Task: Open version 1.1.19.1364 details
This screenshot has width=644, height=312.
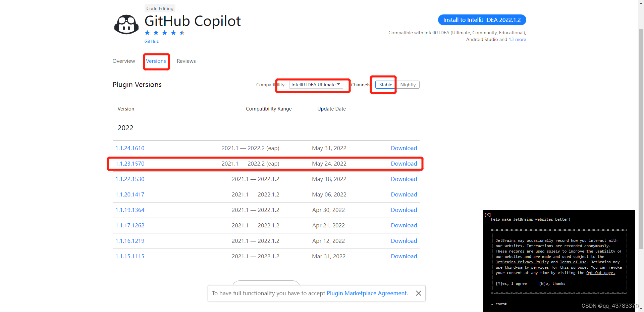Action: [130, 210]
